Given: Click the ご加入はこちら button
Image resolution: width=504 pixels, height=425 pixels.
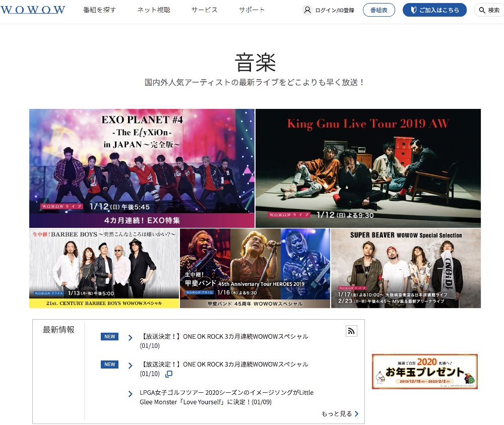Looking at the screenshot, I should point(434,10).
